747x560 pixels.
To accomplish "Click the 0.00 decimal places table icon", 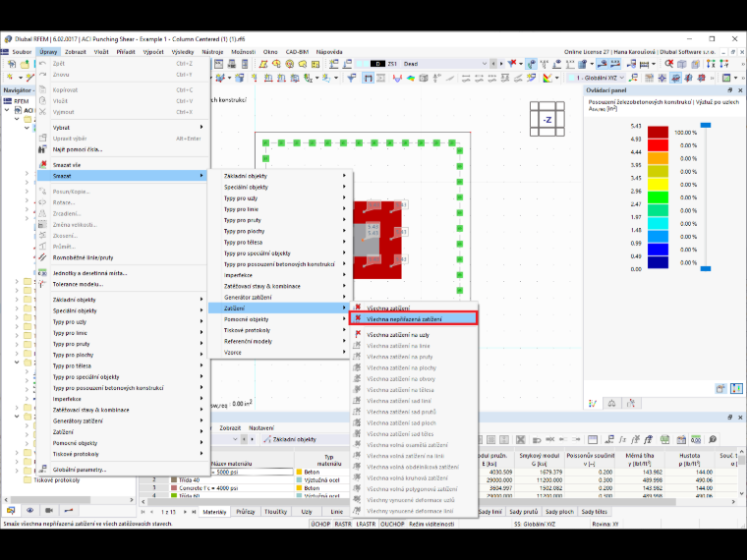I will tap(696, 439).
